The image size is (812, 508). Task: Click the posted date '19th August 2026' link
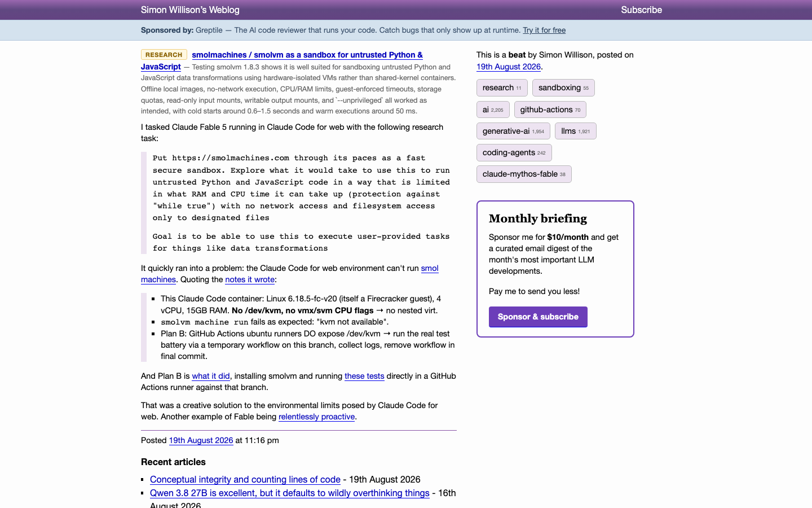pos(201,440)
